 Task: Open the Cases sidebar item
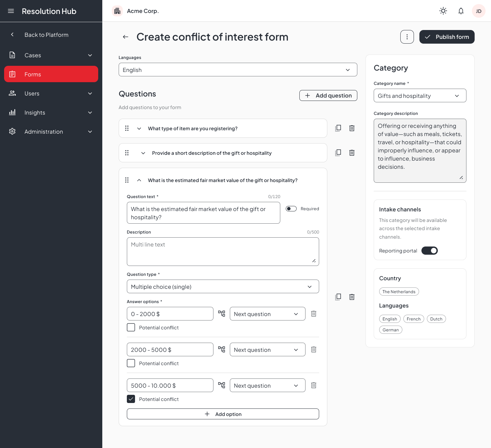[51, 55]
